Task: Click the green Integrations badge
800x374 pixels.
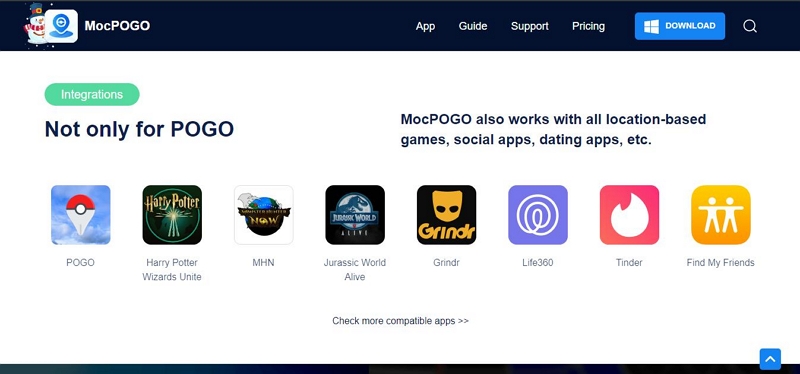Action: 92,94
